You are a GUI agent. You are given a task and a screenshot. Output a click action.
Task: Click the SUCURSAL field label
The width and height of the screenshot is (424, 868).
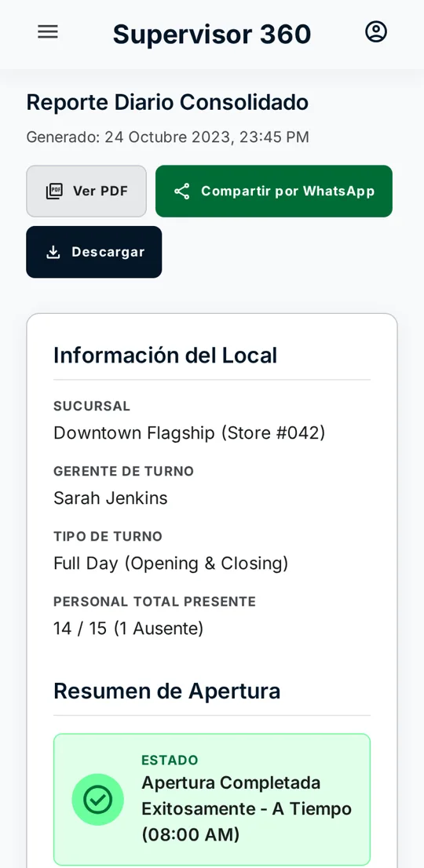tap(92, 406)
